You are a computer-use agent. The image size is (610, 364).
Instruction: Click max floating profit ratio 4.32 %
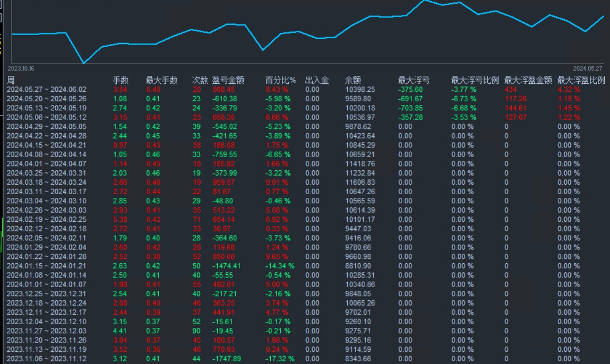(x=569, y=90)
